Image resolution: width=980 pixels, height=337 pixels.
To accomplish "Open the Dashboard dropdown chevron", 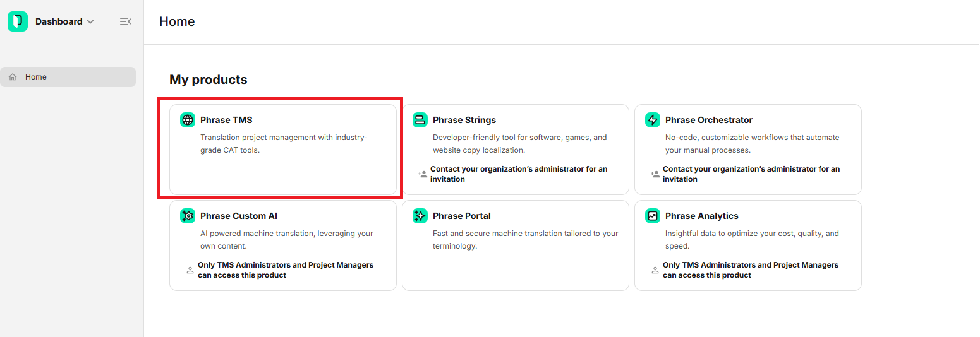I will (x=90, y=21).
